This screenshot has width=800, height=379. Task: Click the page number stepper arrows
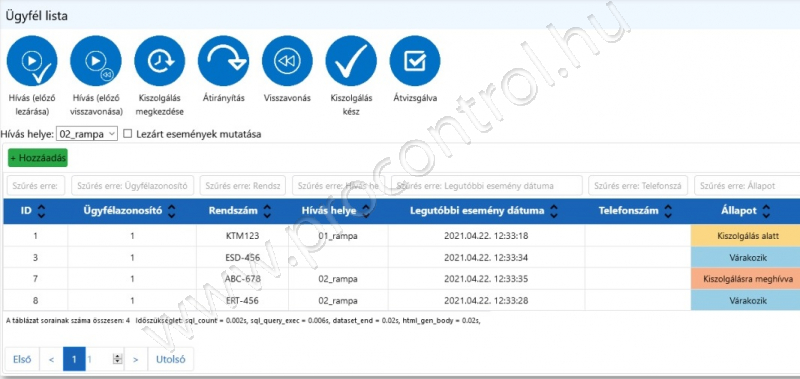(118, 360)
